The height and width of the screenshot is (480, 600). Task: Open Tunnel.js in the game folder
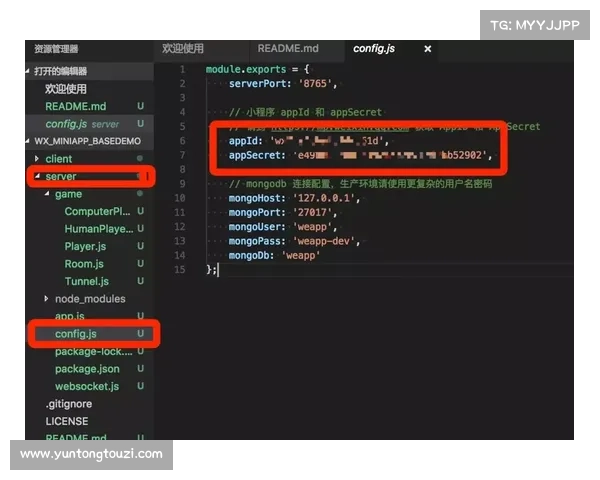point(86,282)
